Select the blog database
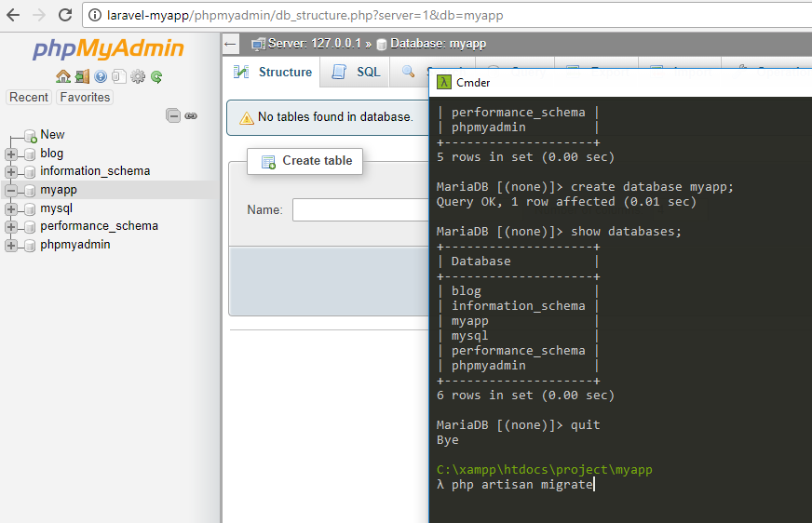812x523 pixels. pos(52,154)
